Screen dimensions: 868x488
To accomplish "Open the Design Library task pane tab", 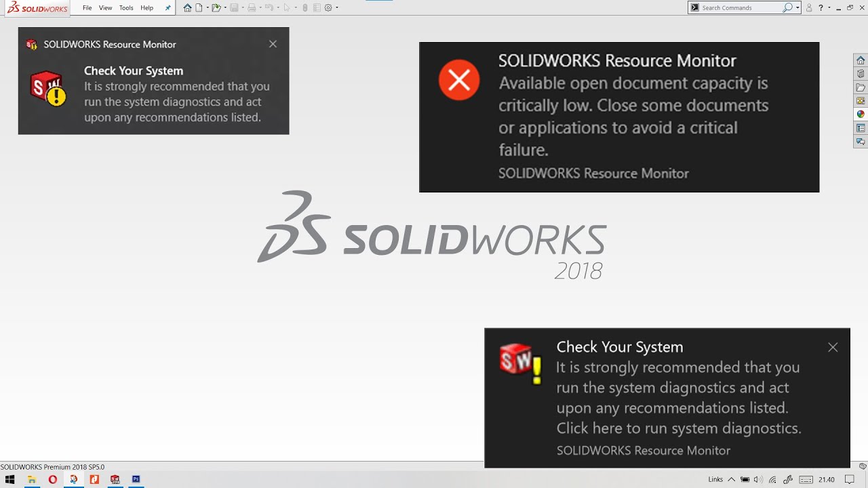I will click(x=861, y=74).
